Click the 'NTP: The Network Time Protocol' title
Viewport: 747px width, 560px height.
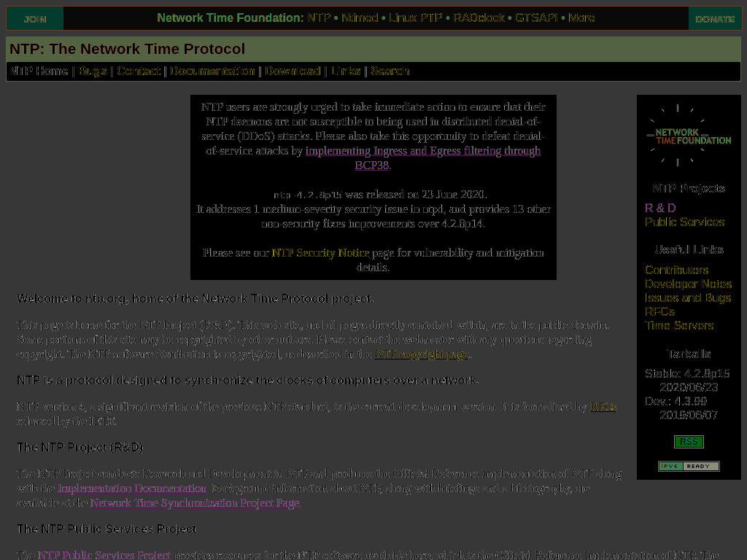click(127, 49)
